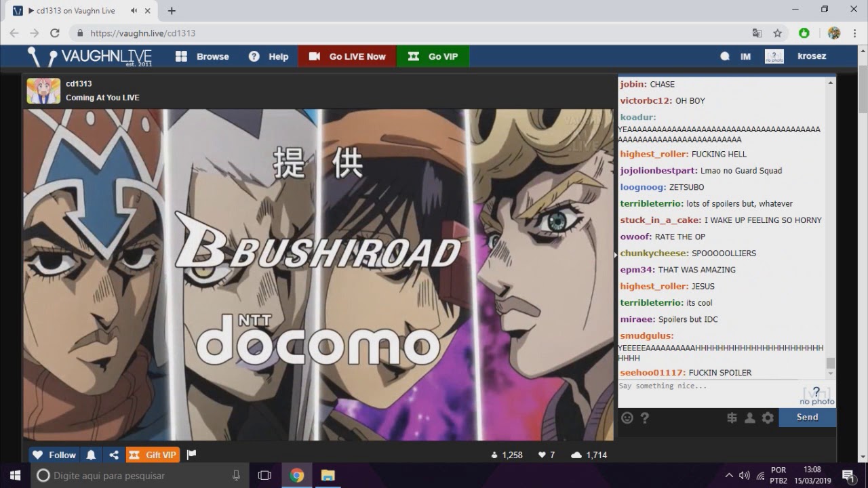
Task: Click the cloud count showing 1,714
Action: click(x=589, y=455)
